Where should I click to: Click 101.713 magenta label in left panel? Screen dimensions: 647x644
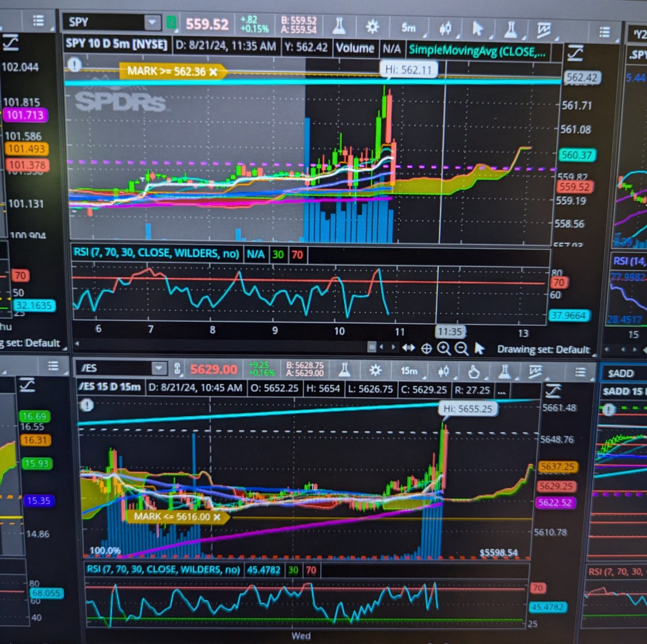25,115
